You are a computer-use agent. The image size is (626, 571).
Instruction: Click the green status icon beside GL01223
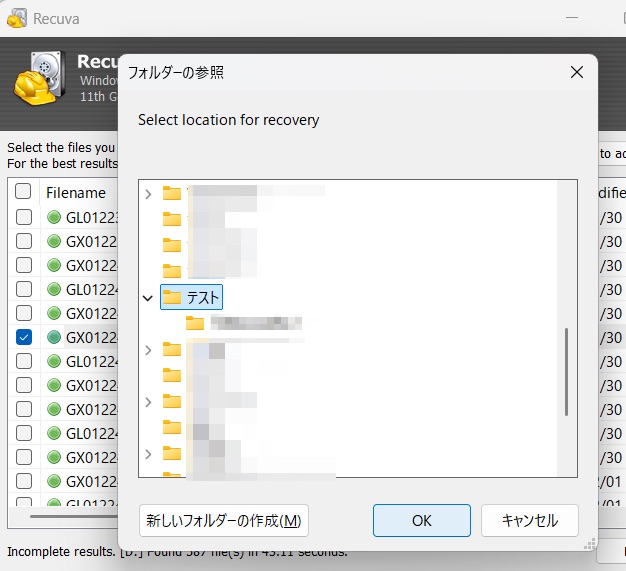click(x=54, y=217)
